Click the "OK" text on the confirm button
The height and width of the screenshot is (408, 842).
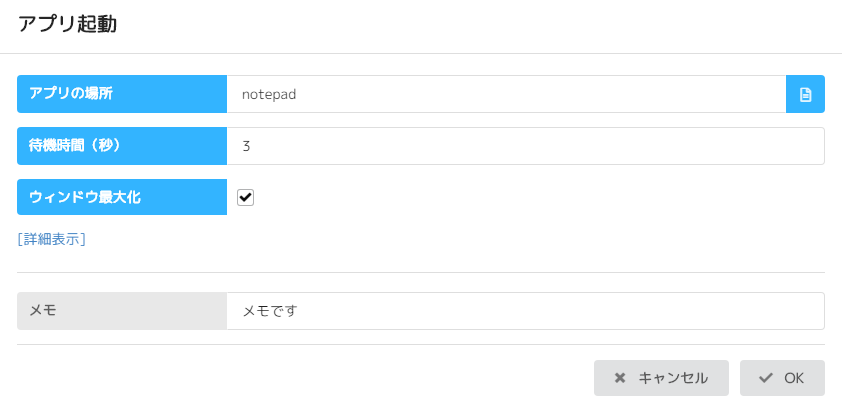794,378
